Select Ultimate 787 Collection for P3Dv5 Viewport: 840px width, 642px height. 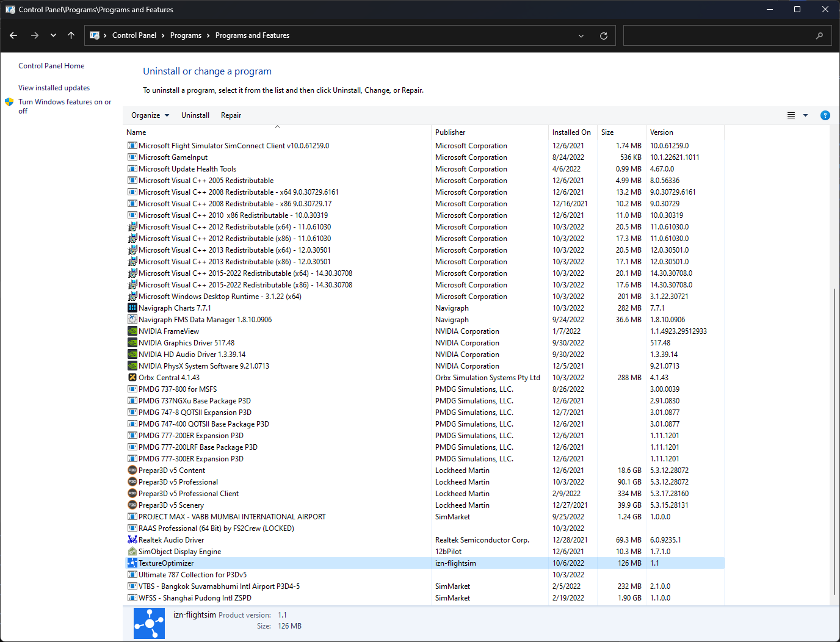pyautogui.click(x=424, y=575)
